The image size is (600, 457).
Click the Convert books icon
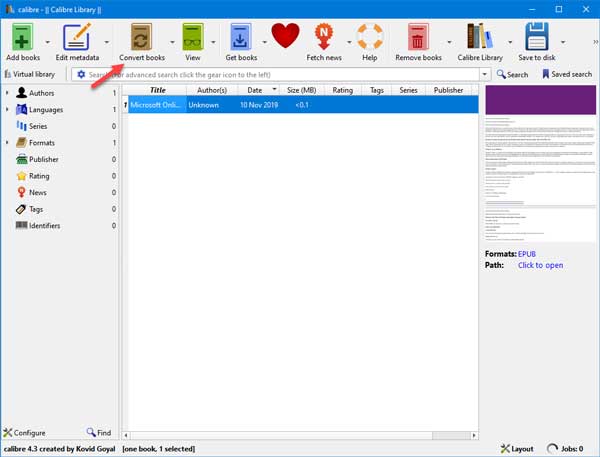pyautogui.click(x=141, y=37)
